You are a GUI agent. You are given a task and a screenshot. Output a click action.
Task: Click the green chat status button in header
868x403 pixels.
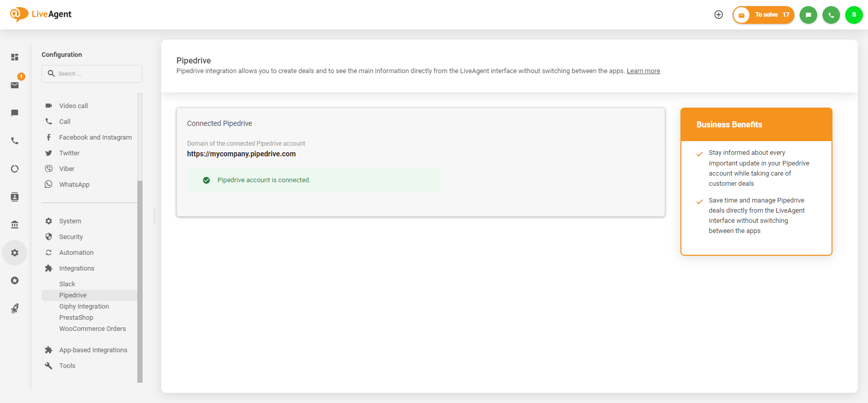(808, 15)
